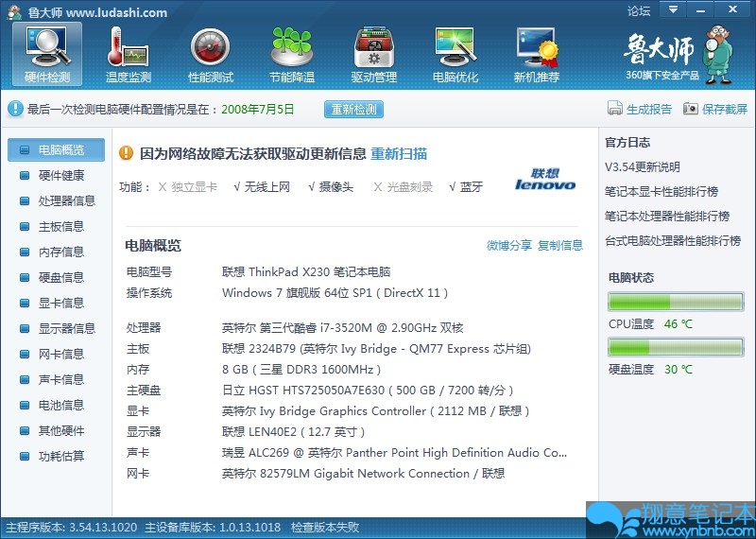Click the 生成报告 generate report icon
Image resolution: width=756 pixels, height=539 pixels.
point(615,109)
